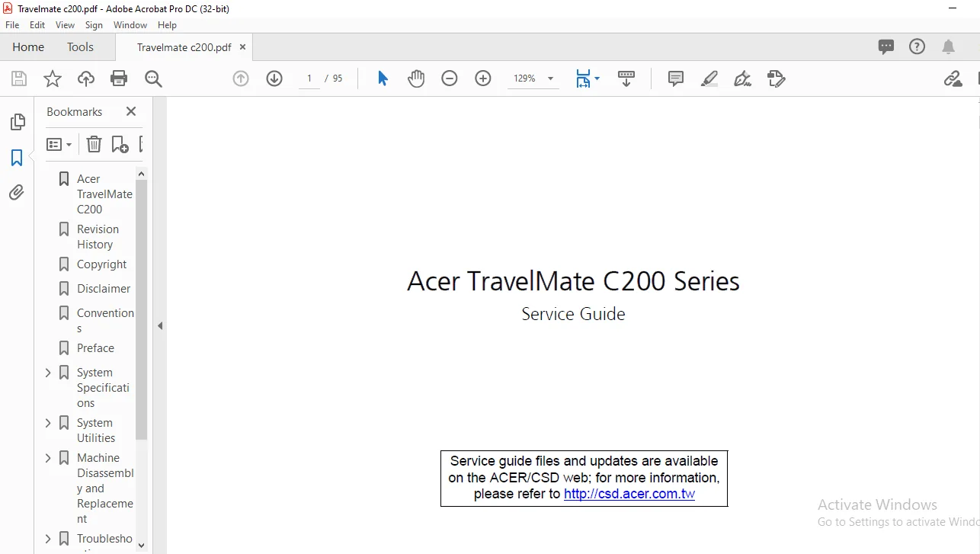Open the Window menu
980x554 pixels.
coord(130,25)
